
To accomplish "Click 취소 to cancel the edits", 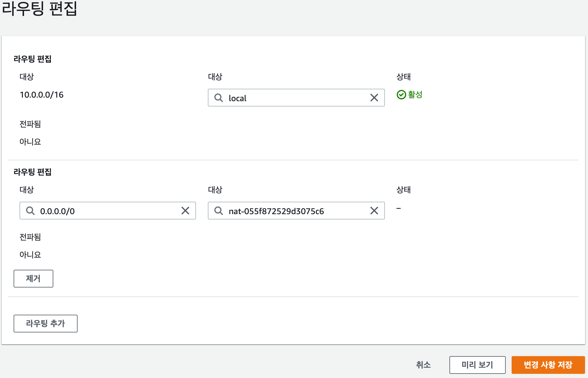I will click(423, 365).
